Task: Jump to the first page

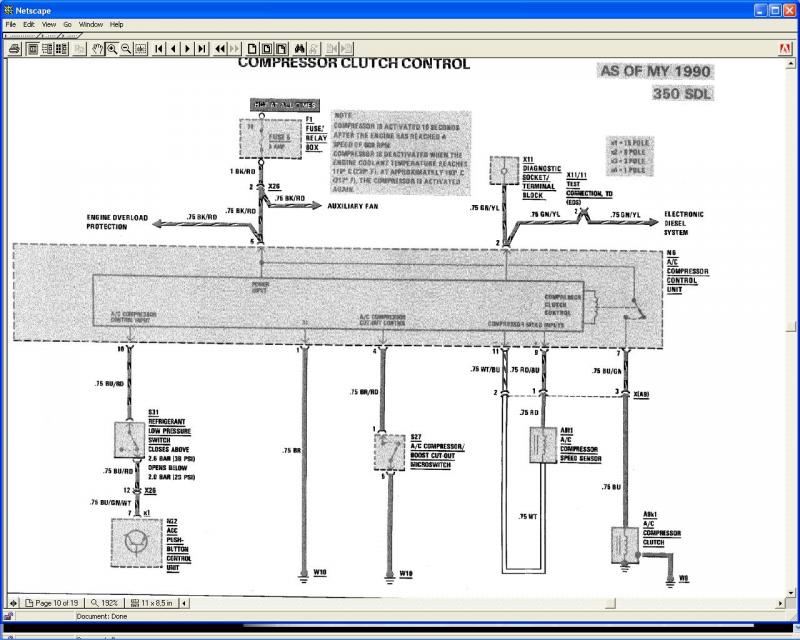Action: pos(159,49)
